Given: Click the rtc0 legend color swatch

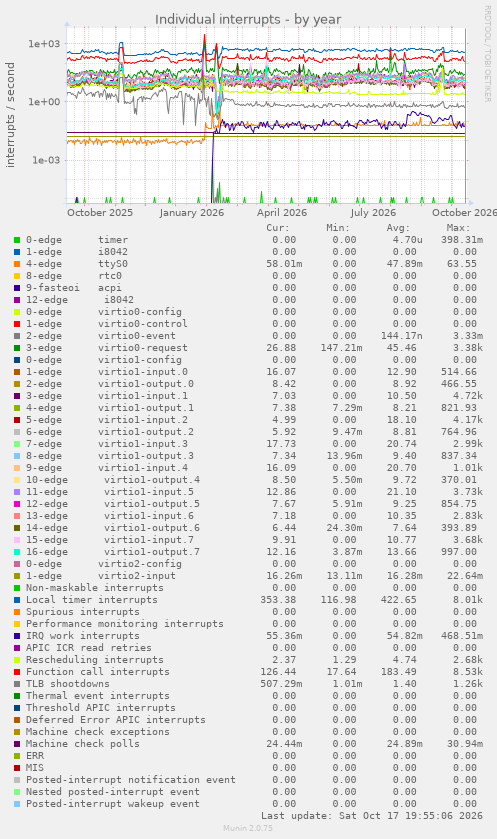Looking at the screenshot, I should (x=17, y=276).
